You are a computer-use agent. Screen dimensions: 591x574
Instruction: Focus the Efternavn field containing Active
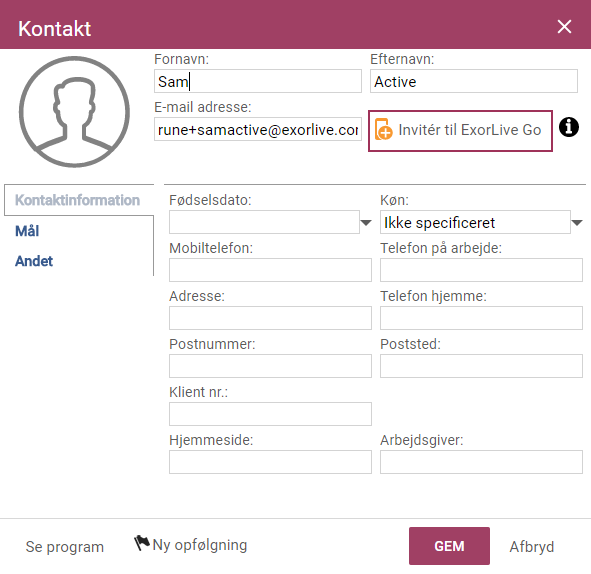click(x=474, y=81)
